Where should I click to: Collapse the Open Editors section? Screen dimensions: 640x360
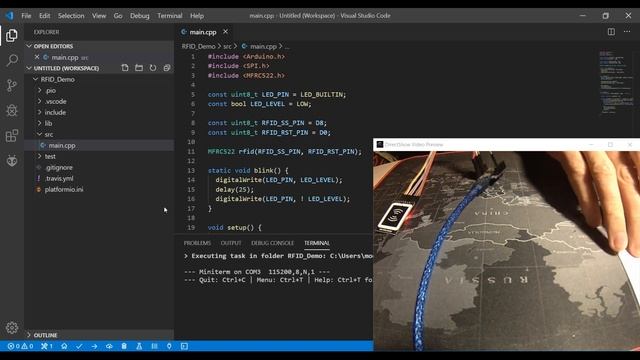(99, 46)
